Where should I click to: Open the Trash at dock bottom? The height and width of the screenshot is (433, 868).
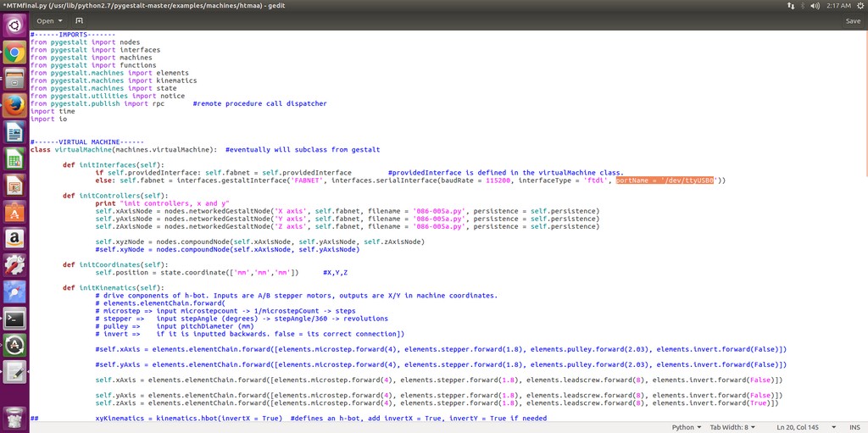14,419
